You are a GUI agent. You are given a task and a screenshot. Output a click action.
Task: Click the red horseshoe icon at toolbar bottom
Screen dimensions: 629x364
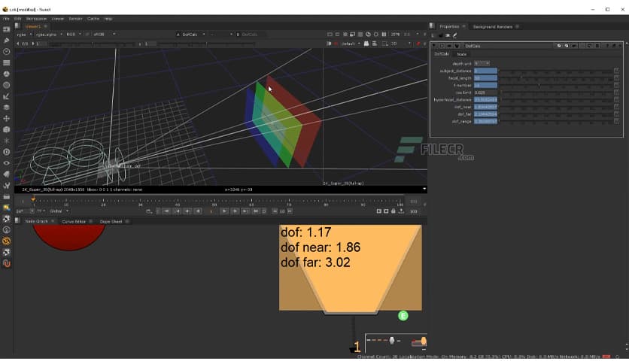7,263
